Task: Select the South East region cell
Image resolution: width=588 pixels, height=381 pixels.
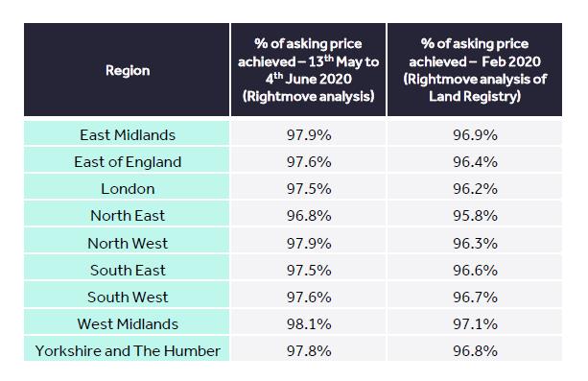Action: pos(127,271)
